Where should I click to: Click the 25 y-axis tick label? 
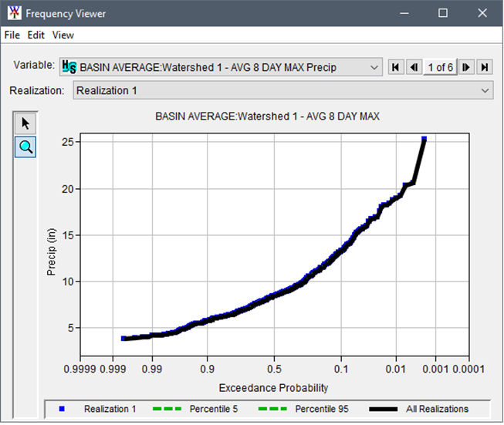tap(68, 142)
